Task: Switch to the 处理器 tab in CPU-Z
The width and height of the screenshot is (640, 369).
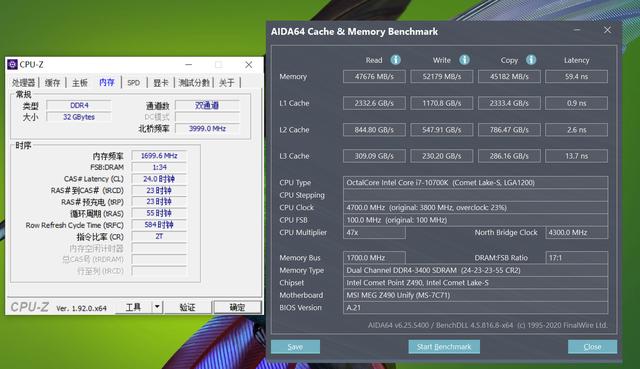Action: point(23,83)
